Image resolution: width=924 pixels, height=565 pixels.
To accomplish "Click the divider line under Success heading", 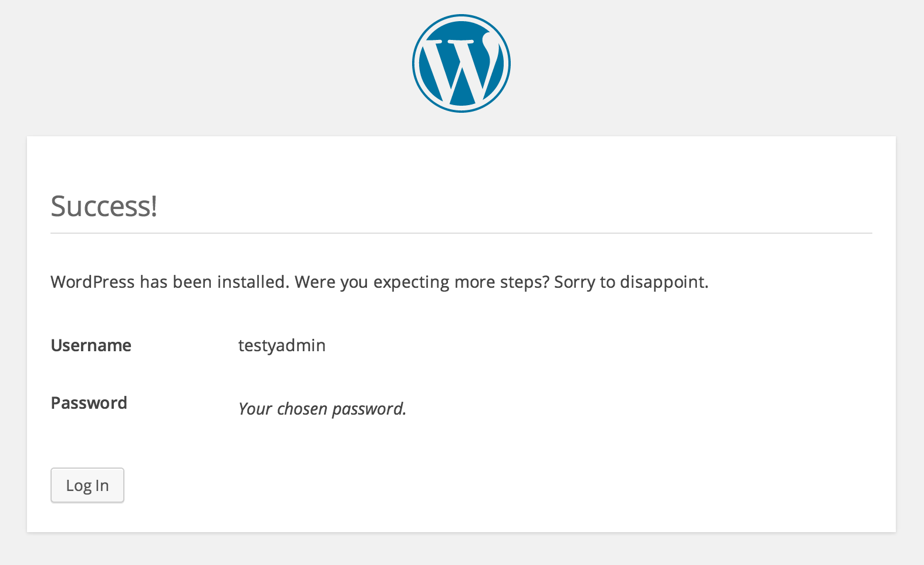I will click(x=461, y=233).
